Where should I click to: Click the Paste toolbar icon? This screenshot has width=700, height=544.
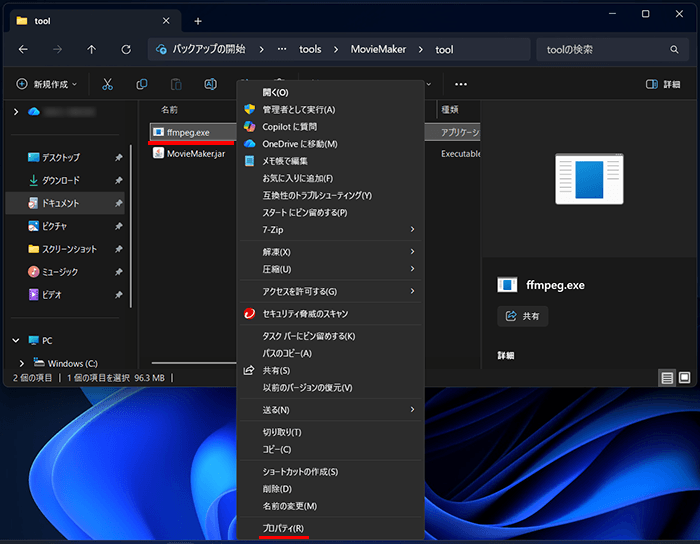176,84
